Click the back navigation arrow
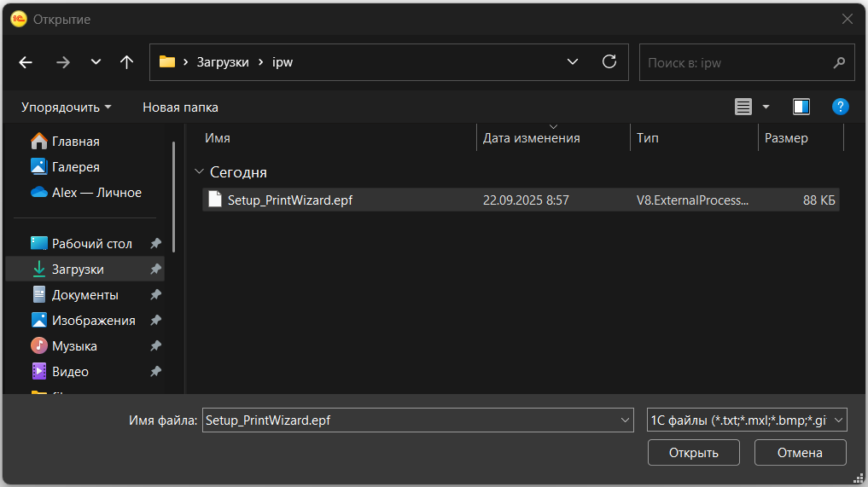 [x=26, y=62]
